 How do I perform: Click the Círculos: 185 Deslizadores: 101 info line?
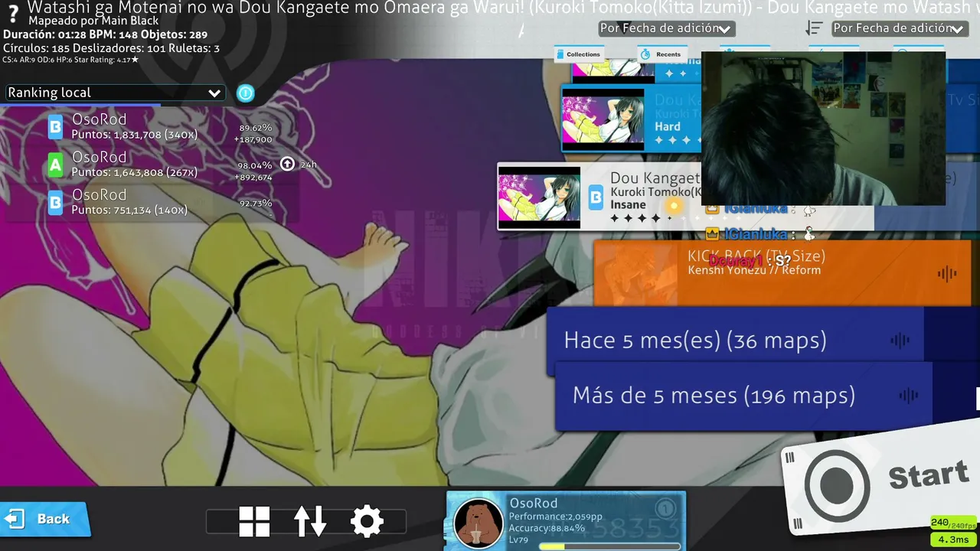[x=111, y=48]
